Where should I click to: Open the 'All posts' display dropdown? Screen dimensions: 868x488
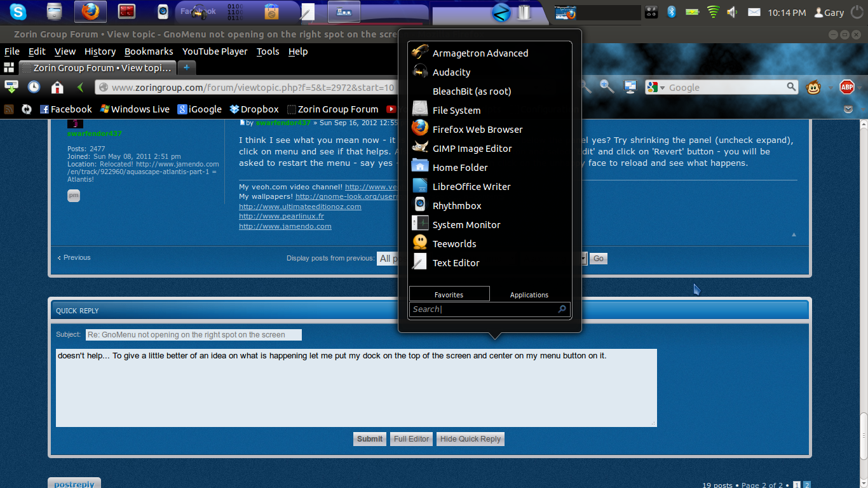pyautogui.click(x=388, y=259)
